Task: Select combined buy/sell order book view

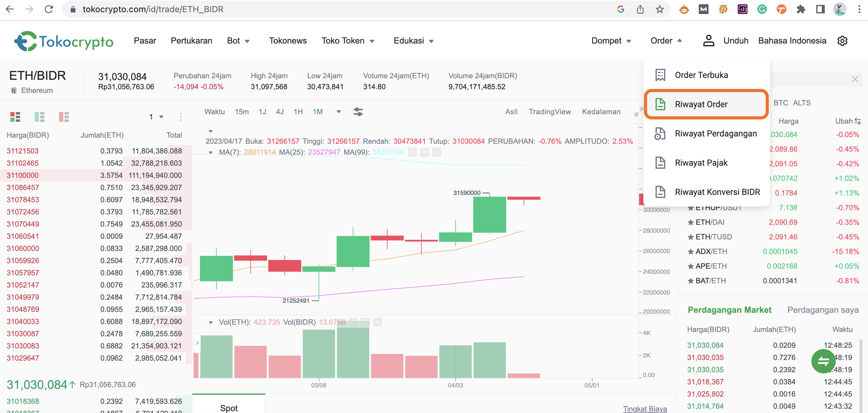Action: [15, 117]
